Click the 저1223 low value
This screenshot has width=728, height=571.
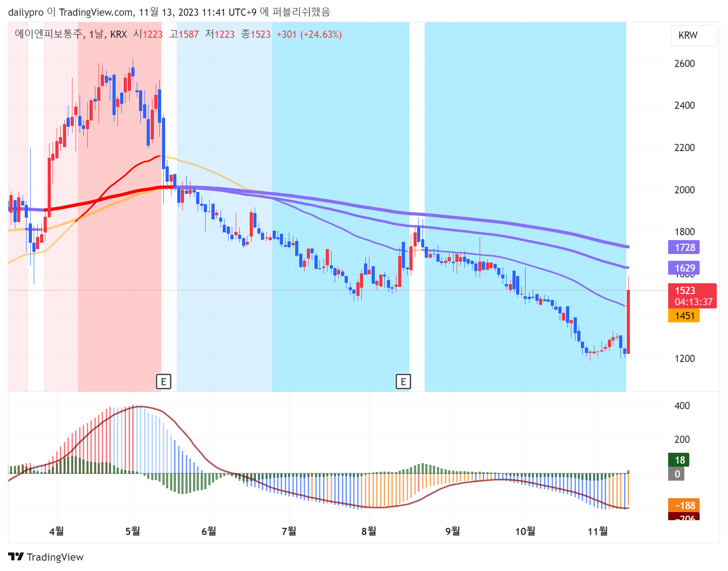(x=220, y=34)
